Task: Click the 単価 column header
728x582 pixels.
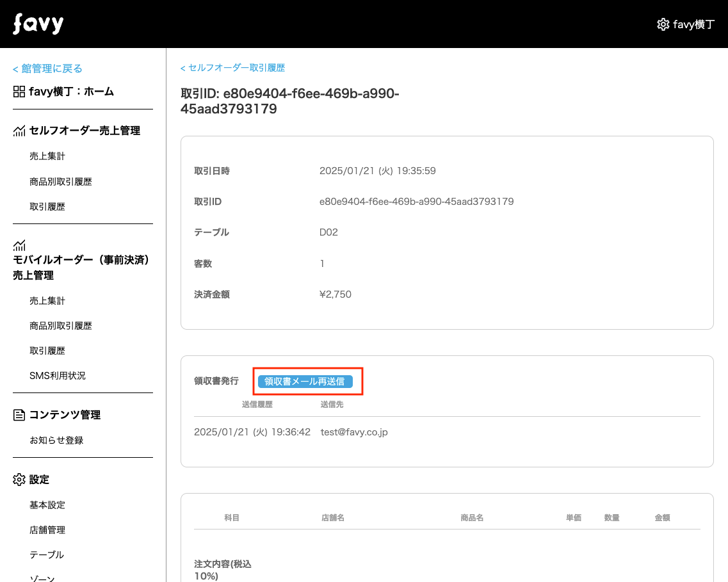Action: point(574,517)
